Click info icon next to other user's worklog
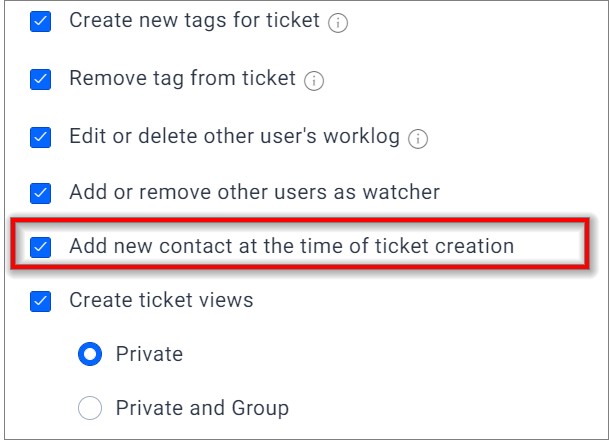This screenshot has width=609, height=440. (418, 139)
